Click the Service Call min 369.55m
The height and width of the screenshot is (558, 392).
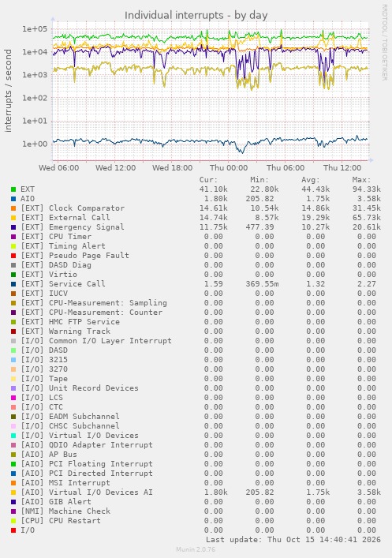262,284
